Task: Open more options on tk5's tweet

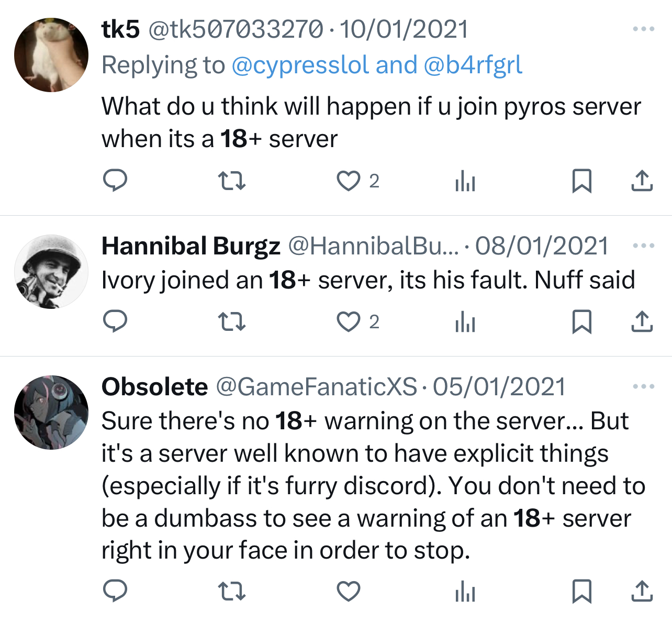Action: [x=643, y=29]
